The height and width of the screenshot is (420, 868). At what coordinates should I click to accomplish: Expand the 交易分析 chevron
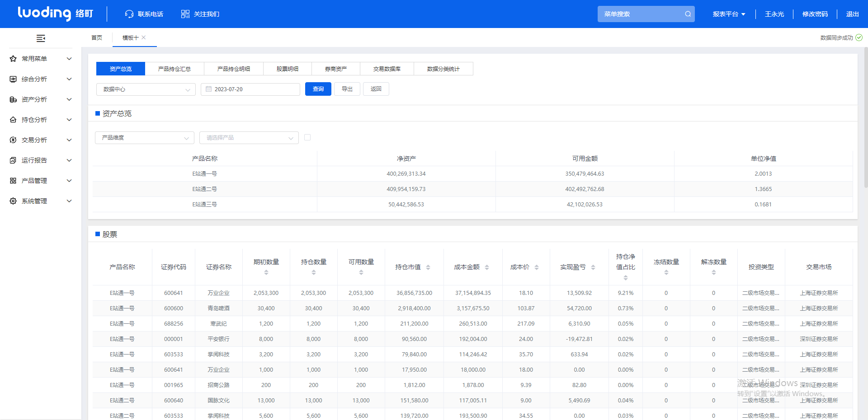tap(69, 140)
